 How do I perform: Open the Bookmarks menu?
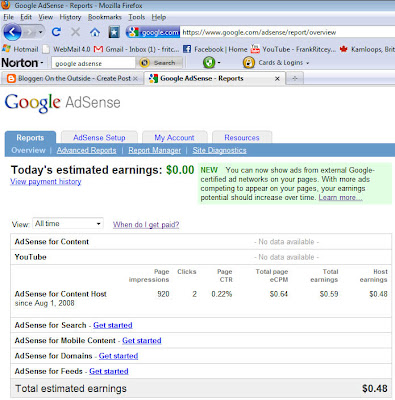[104, 17]
